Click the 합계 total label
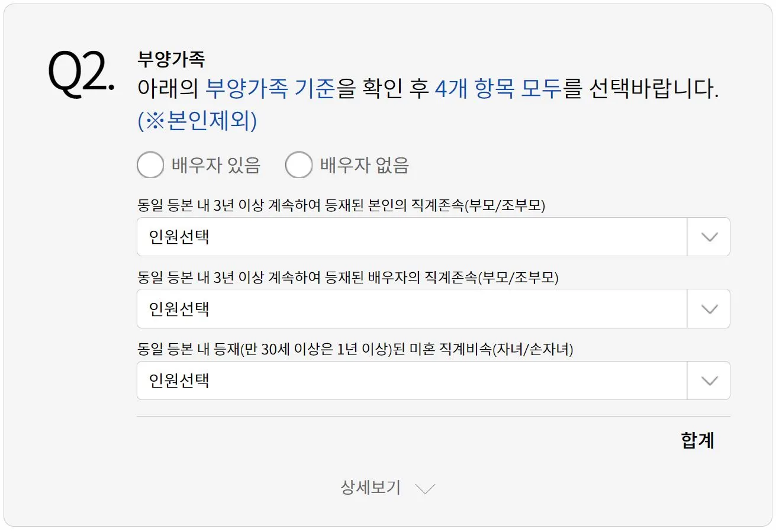The image size is (776, 532). pyautogui.click(x=697, y=440)
